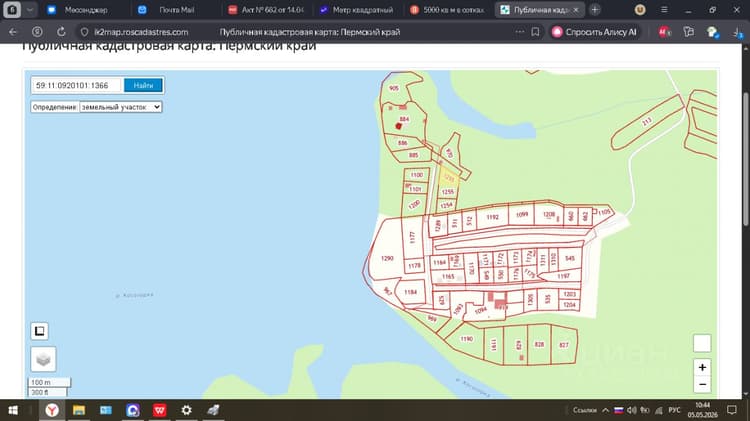Expand the tab list dropdown arrow
Image resolution: width=750 pixels, height=421 pixels.
pos(30,10)
